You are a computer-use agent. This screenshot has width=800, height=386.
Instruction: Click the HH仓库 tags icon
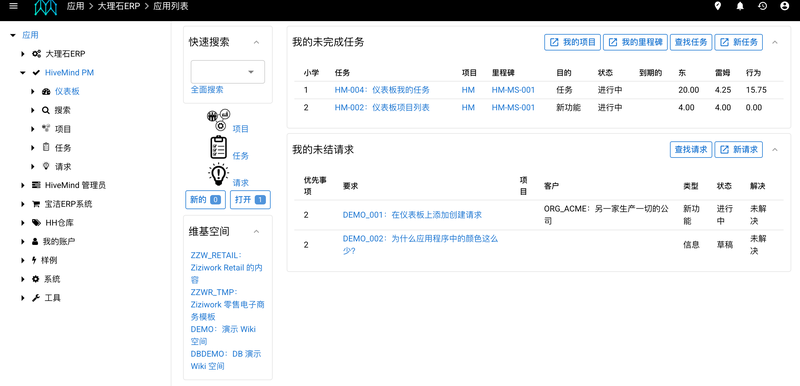(36, 223)
